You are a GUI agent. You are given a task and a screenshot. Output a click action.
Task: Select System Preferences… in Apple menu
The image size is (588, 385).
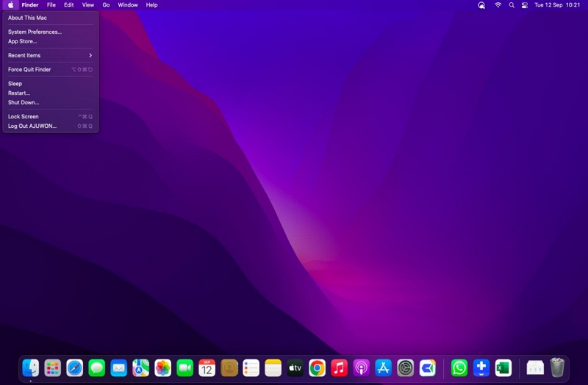tap(50, 32)
